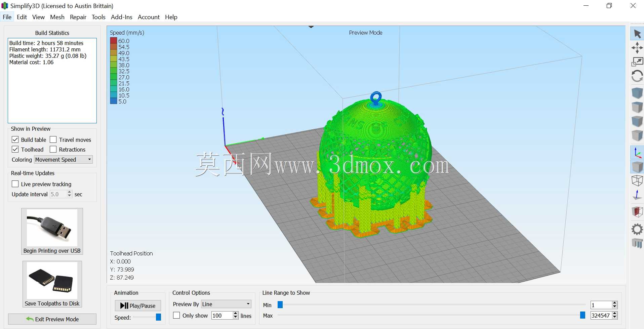Click the USB cable image

52,228
